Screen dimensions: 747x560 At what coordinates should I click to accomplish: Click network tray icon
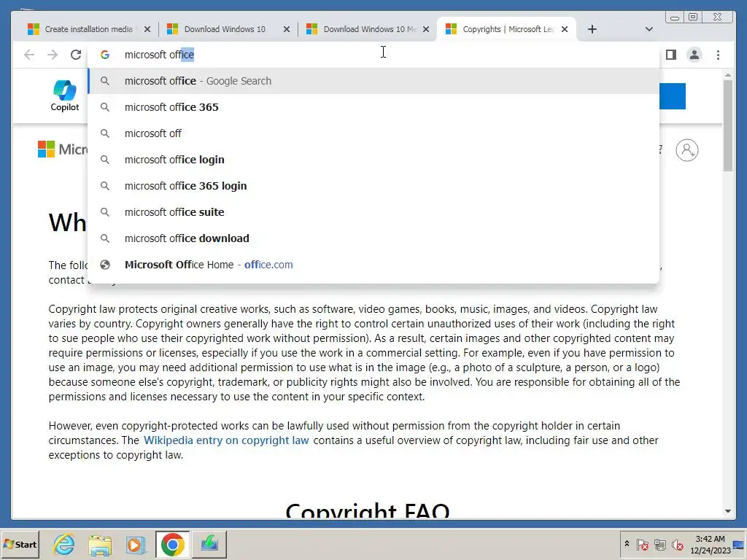tap(659, 544)
